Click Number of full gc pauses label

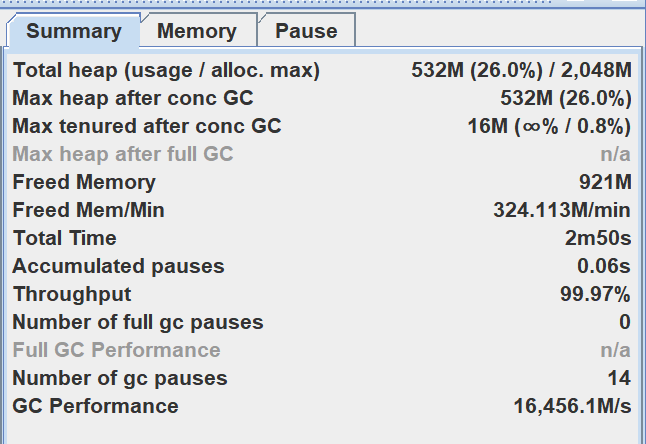click(x=138, y=323)
